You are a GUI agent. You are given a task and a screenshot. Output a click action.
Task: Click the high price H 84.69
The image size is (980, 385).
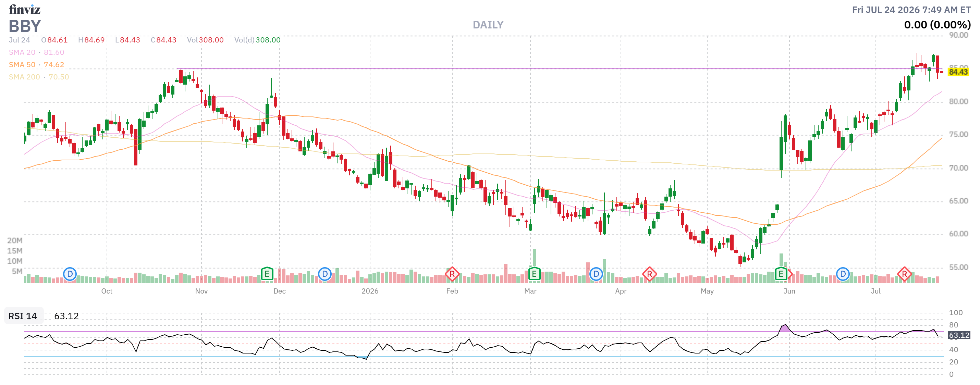point(91,40)
